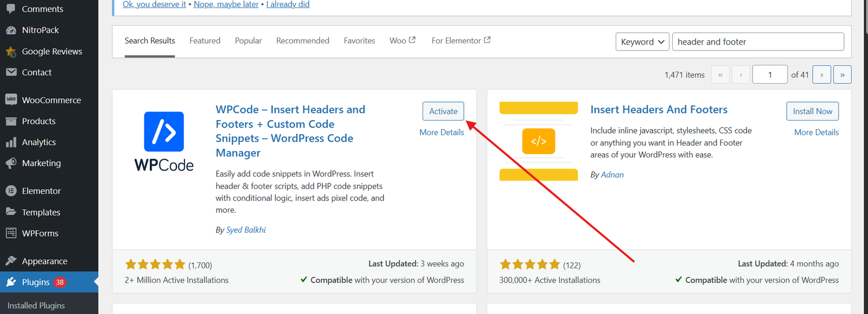Click the current page number field
Viewport: 868px width, 314px height.
click(x=770, y=74)
